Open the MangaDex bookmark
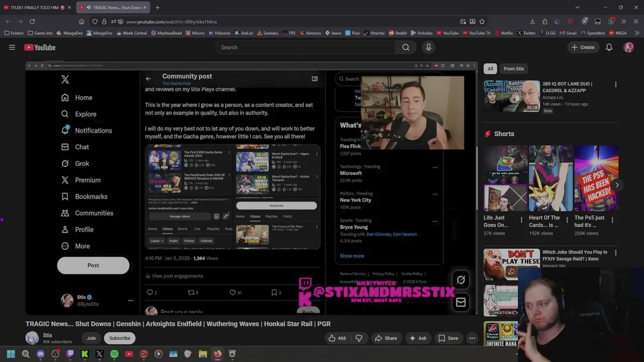The height and width of the screenshot is (362, 644). tap(70, 33)
